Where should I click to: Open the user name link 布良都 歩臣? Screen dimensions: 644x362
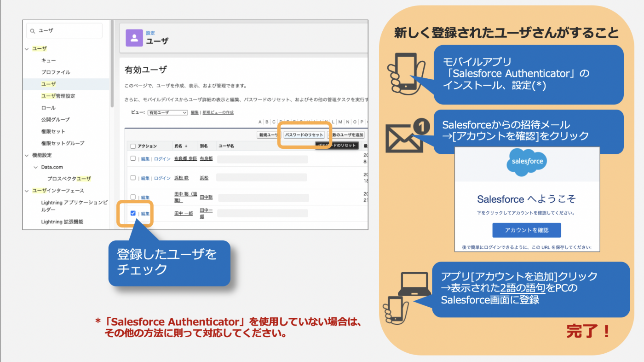pyautogui.click(x=185, y=158)
